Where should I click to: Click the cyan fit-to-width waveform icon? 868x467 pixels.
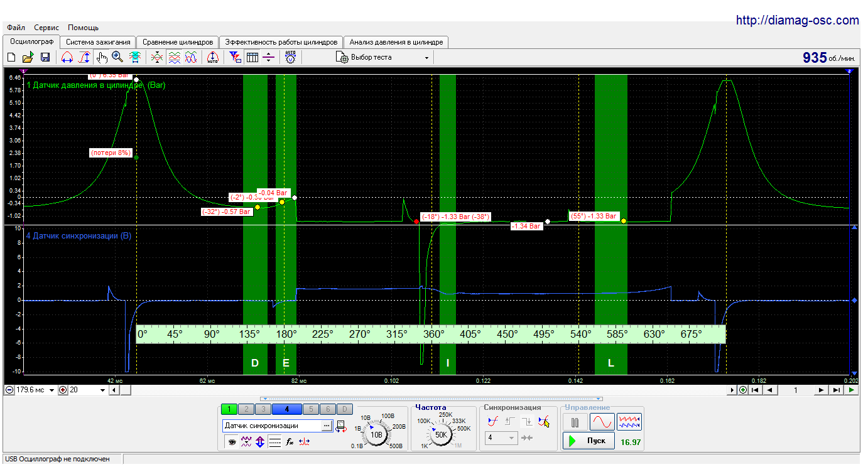(x=134, y=57)
